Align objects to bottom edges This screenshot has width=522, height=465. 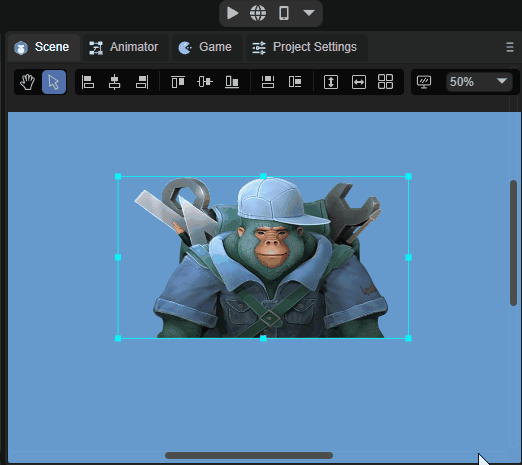pyautogui.click(x=232, y=82)
